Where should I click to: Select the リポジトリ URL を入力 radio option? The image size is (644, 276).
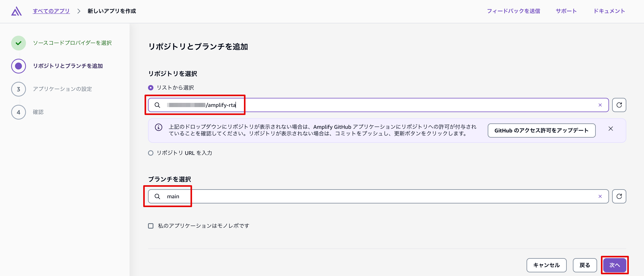click(151, 153)
